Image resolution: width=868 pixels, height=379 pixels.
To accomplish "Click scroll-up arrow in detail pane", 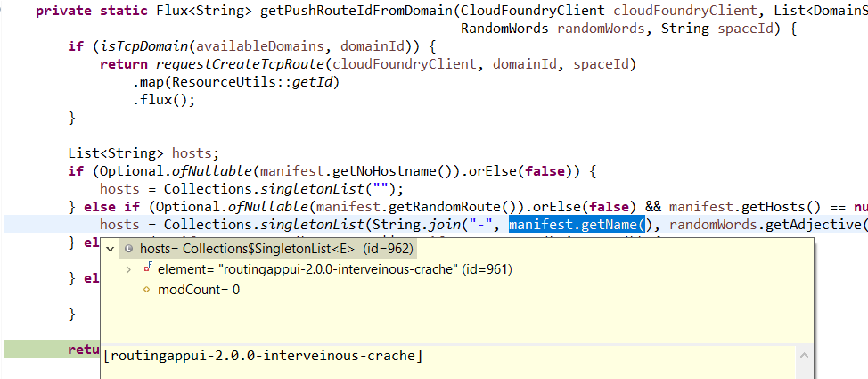I will click(805, 357).
